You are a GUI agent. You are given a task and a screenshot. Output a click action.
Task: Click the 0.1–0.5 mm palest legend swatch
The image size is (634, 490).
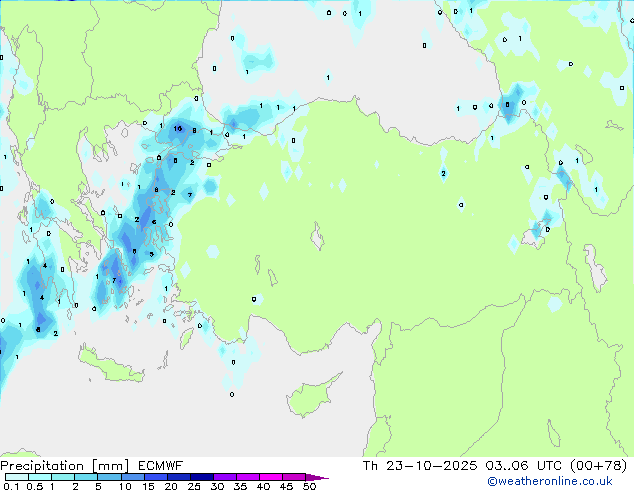[x=17, y=477]
